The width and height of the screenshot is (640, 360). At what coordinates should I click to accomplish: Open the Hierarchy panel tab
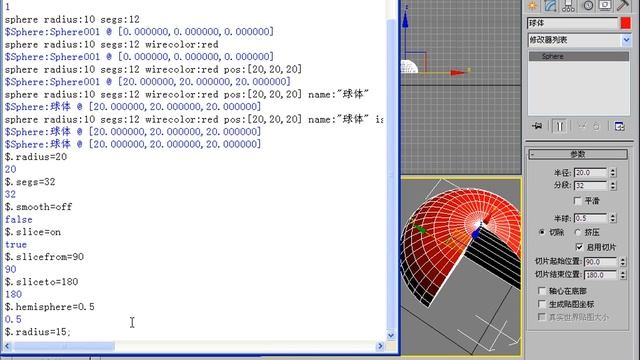[568, 5]
